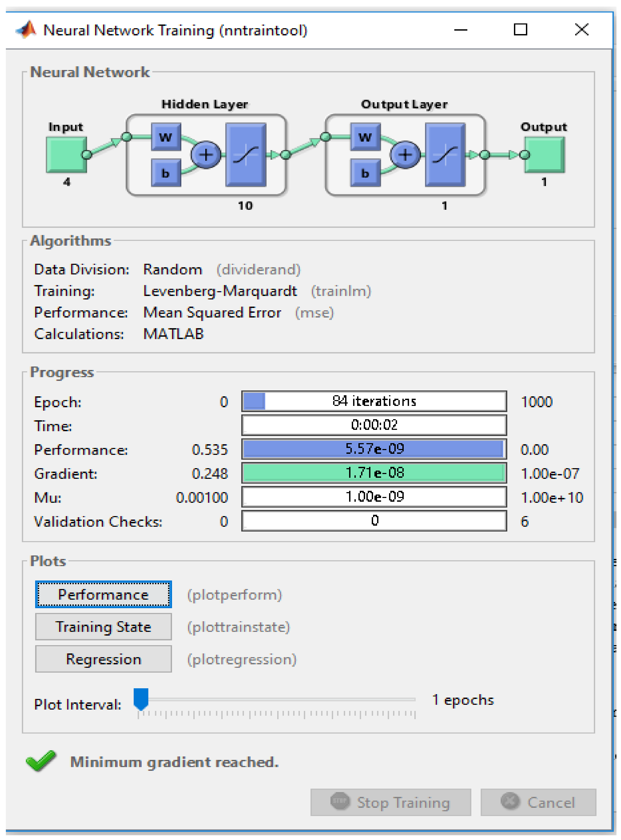621x840 pixels.
Task: Click the green checkmark status icon
Action: tap(40, 761)
